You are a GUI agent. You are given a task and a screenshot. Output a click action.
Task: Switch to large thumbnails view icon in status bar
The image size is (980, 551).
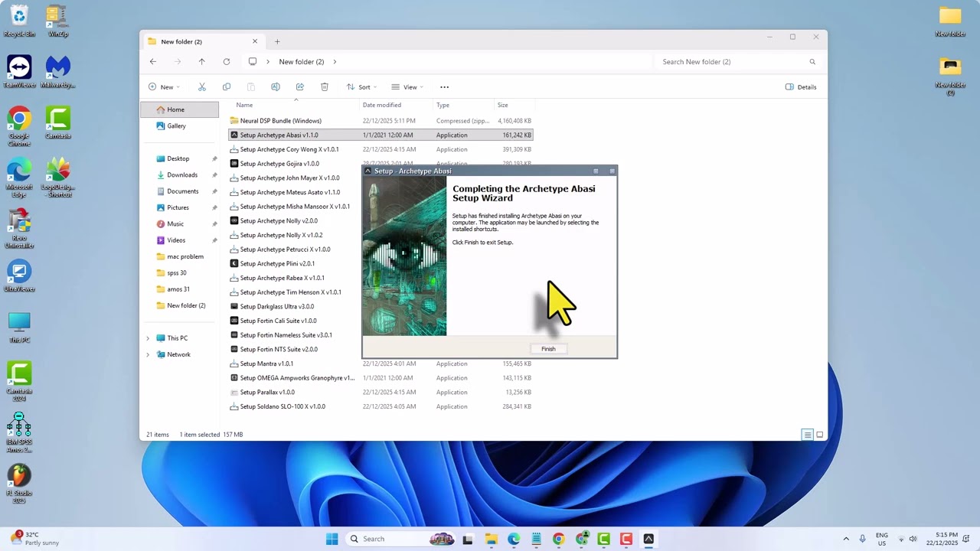tap(819, 435)
